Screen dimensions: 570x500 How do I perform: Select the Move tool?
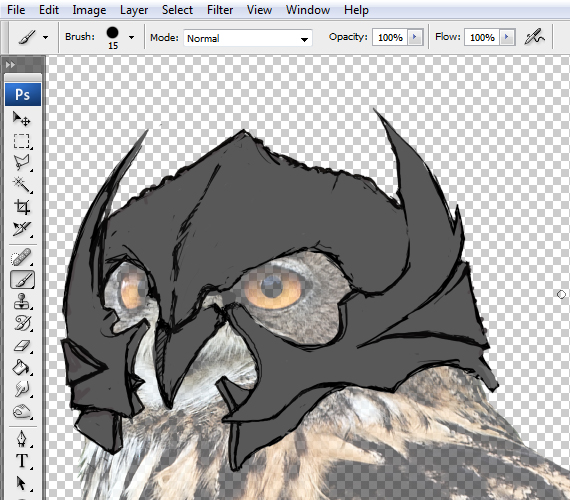tap(22, 119)
